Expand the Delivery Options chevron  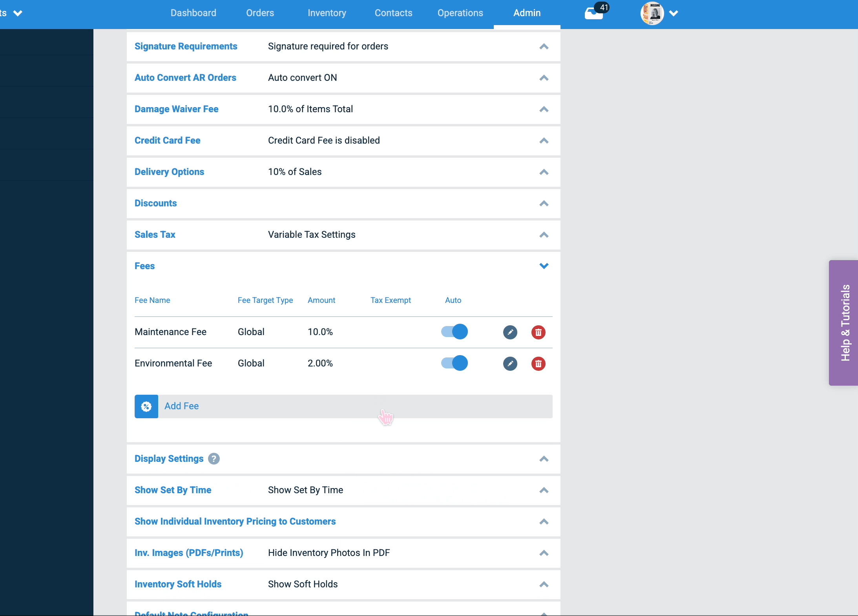544,172
